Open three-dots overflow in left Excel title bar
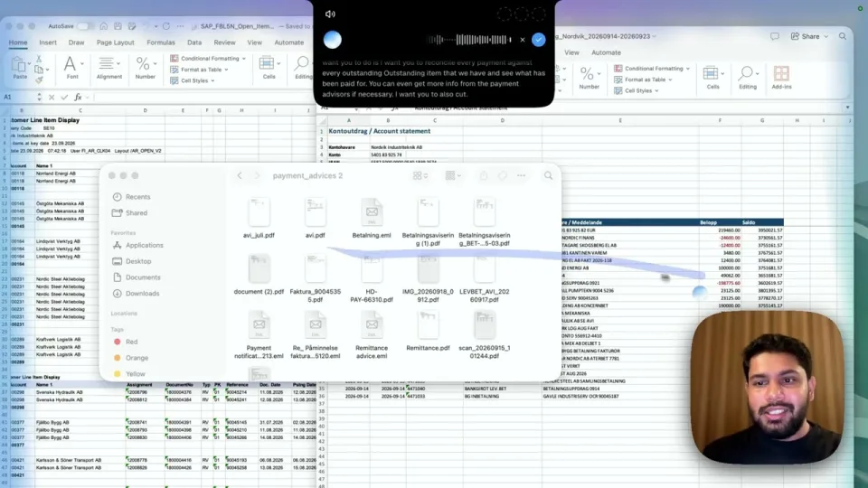868x488 pixels. pos(181,26)
